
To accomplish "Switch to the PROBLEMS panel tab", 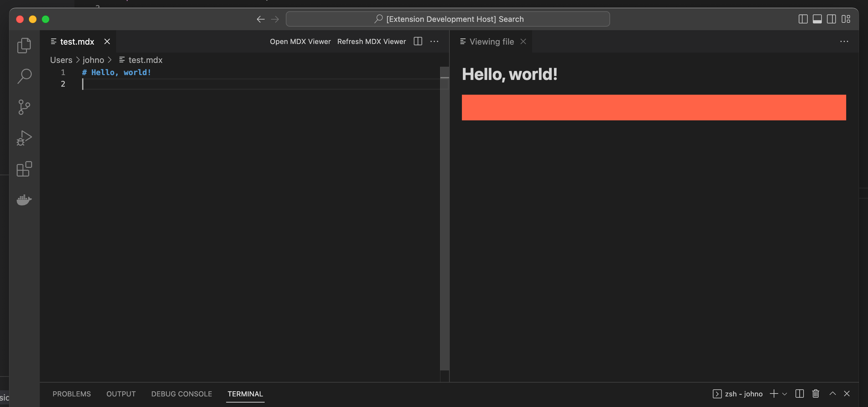I will click(x=72, y=394).
